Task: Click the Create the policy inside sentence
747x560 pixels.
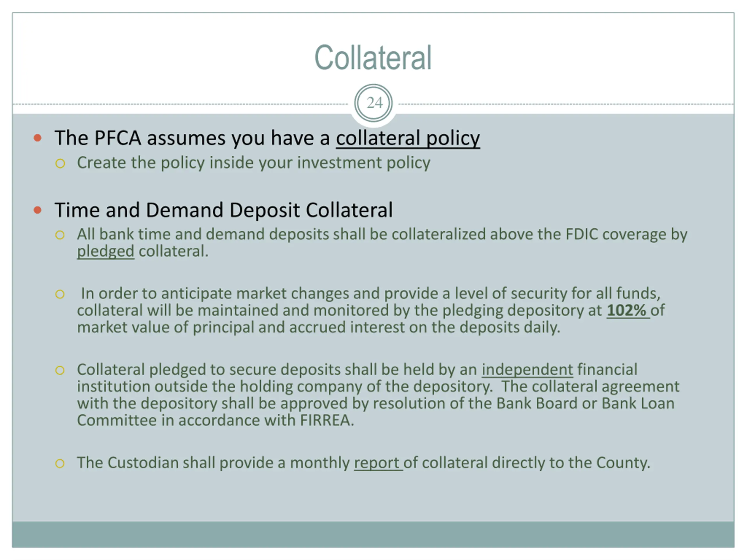Action: tap(253, 163)
